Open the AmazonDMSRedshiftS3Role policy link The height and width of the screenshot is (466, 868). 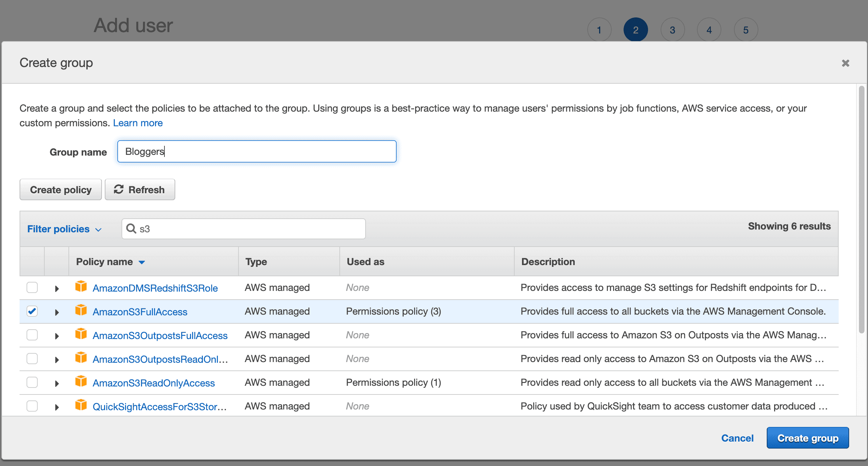[x=155, y=288]
